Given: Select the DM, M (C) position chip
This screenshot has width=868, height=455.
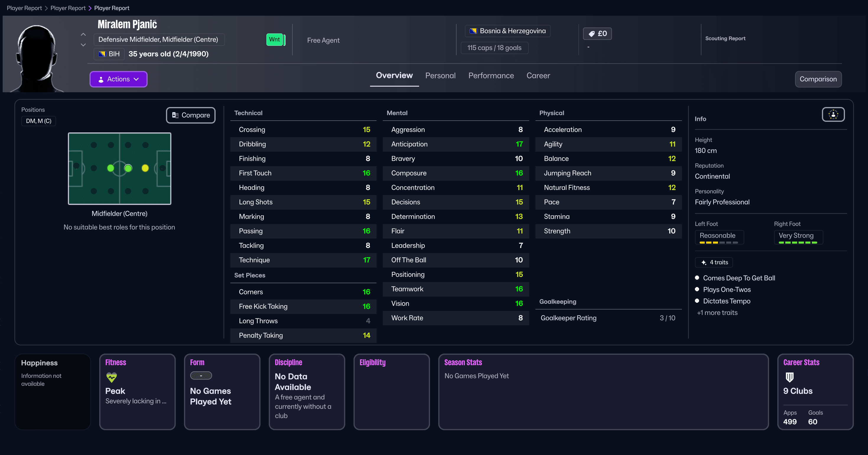Looking at the screenshot, I should coord(38,121).
